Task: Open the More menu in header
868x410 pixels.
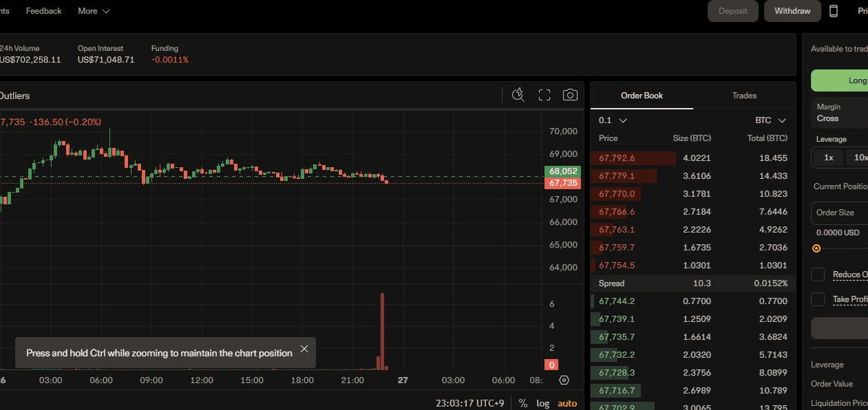Action: pyautogui.click(x=94, y=11)
